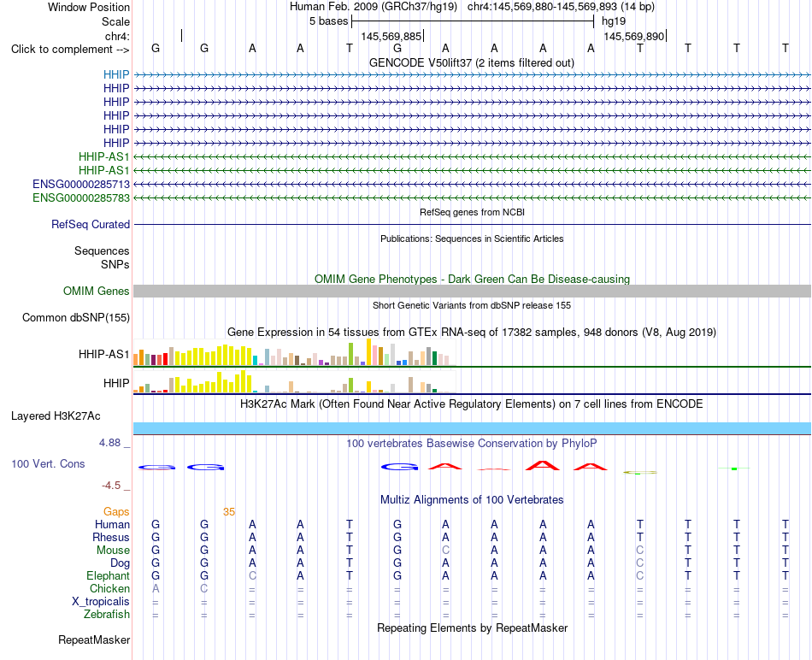Open 'GENCODE V50lift37 (2 items filtered out)' track title
The image size is (812, 660).
472,62
